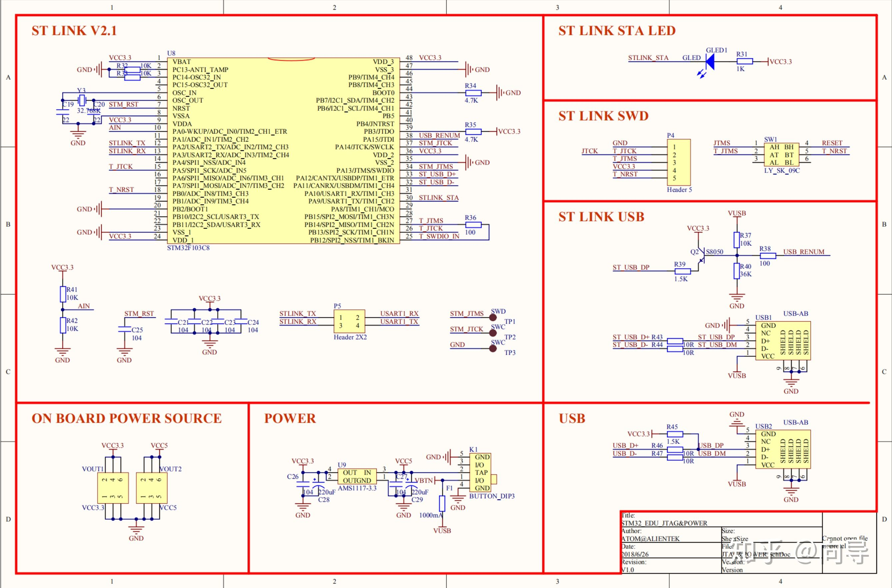Click the R41 10K resistor symbol
892x588 pixels.
click(x=63, y=294)
